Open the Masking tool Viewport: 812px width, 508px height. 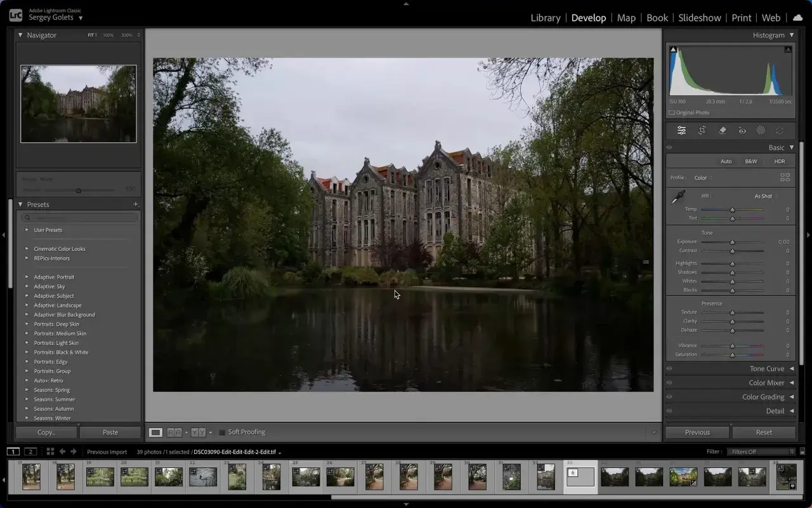click(761, 130)
